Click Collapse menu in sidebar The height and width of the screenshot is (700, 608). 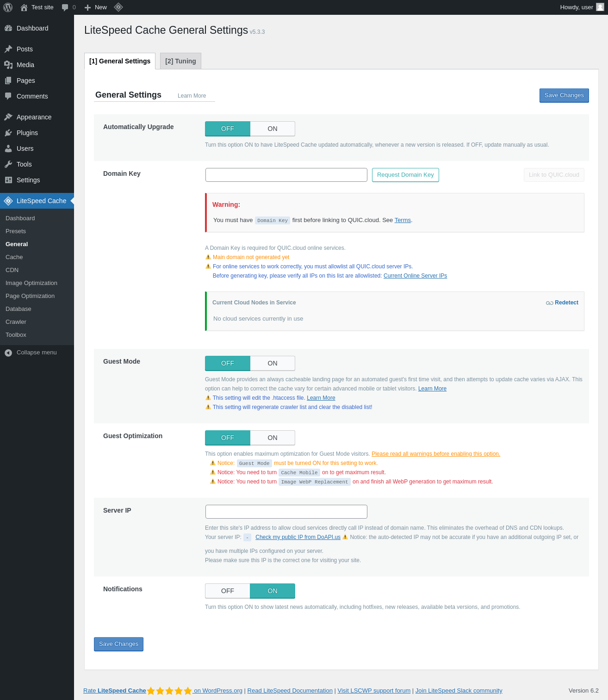point(37,353)
